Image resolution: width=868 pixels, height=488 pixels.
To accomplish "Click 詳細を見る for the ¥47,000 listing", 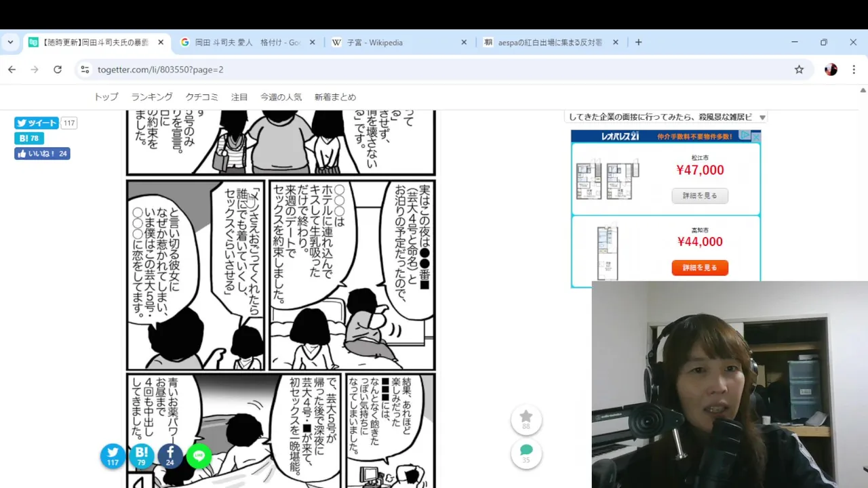I will click(700, 196).
